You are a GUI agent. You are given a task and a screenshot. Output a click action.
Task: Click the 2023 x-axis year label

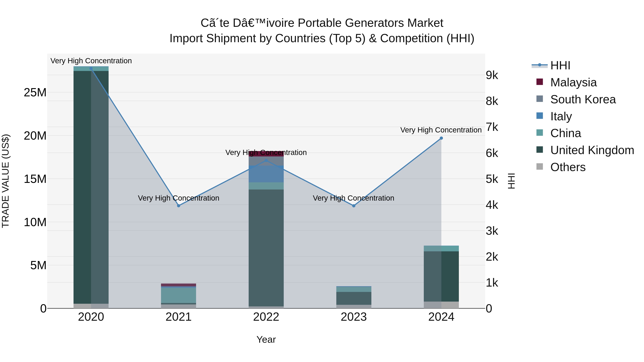coord(354,317)
